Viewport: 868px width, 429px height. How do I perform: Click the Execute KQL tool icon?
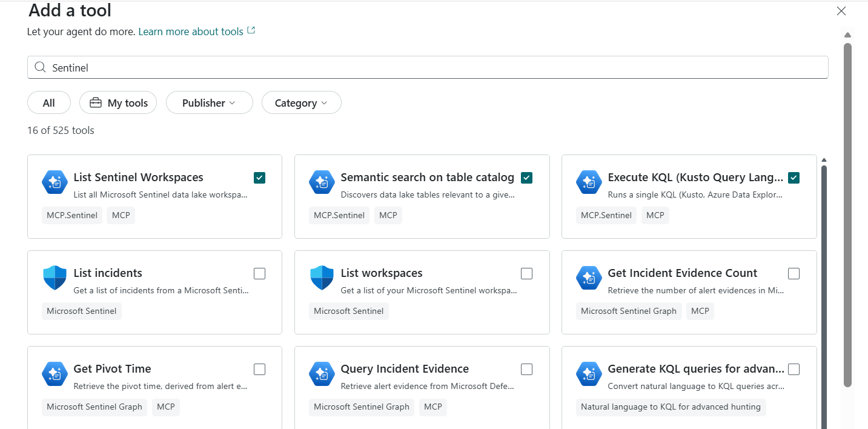click(589, 182)
